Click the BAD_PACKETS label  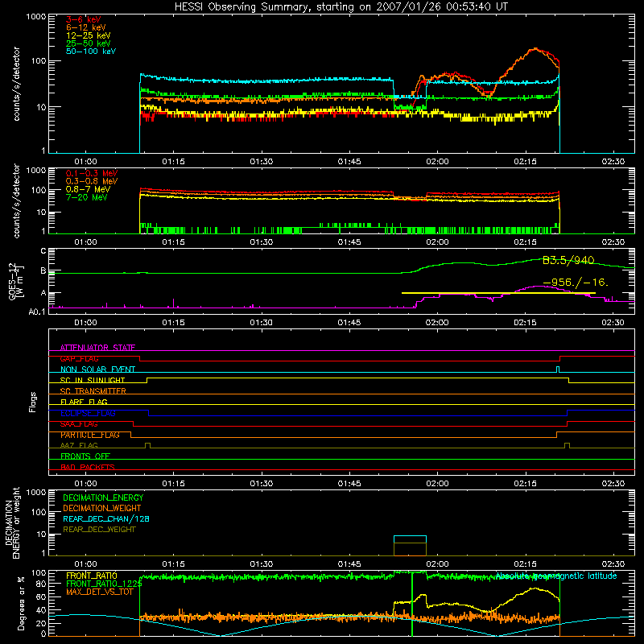tap(88, 467)
